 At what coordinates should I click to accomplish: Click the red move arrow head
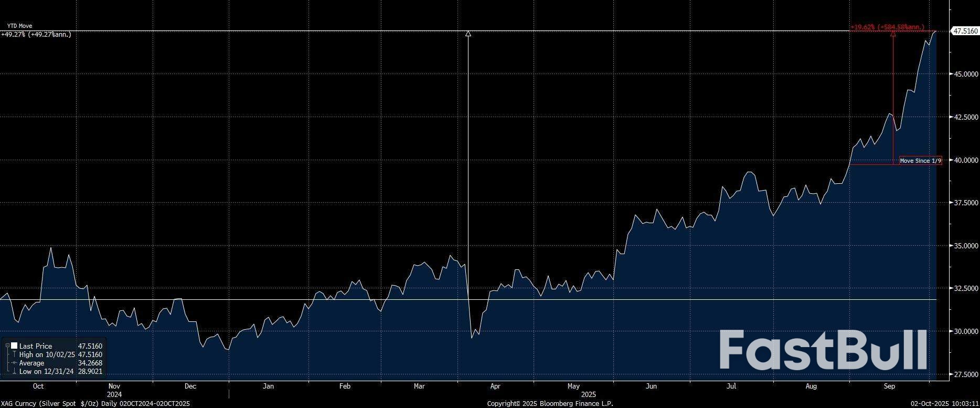pyautogui.click(x=893, y=34)
